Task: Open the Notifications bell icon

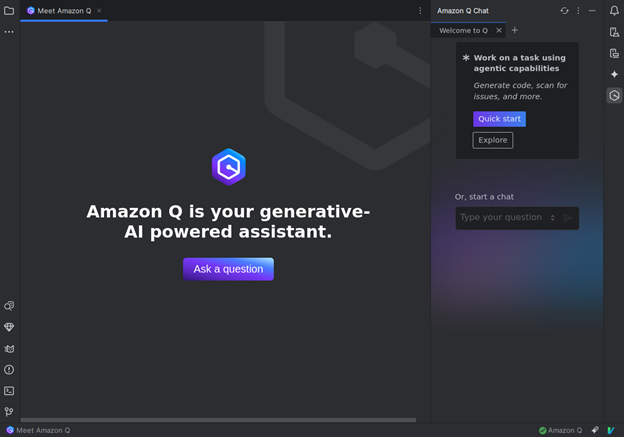Action: click(x=614, y=11)
